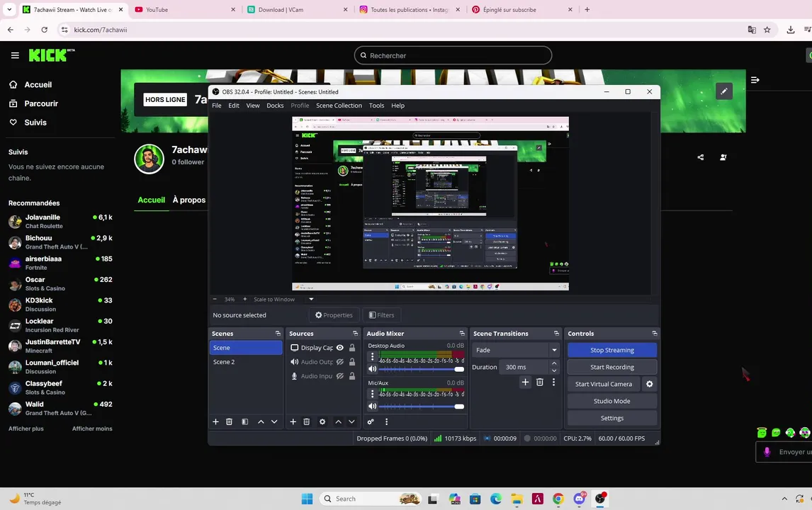
Task: Open Audio Mixer bottom options menu
Action: pos(386,422)
